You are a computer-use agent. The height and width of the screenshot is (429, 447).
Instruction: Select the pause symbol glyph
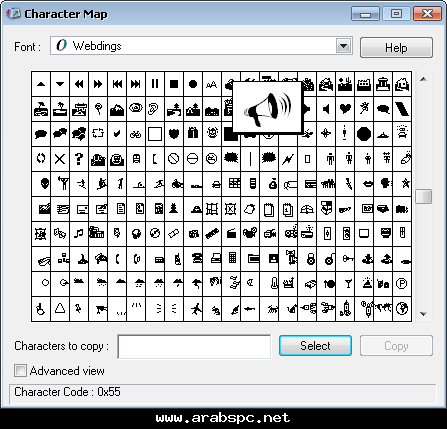(155, 84)
